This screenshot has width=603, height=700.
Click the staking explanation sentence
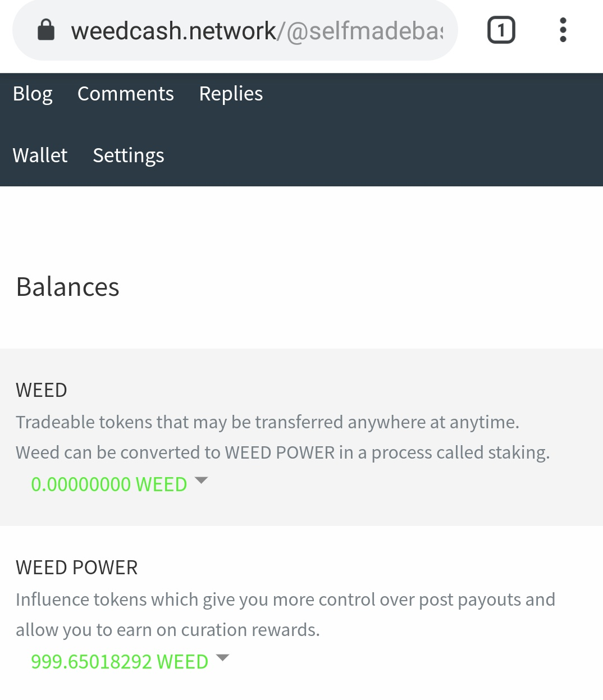point(282,452)
